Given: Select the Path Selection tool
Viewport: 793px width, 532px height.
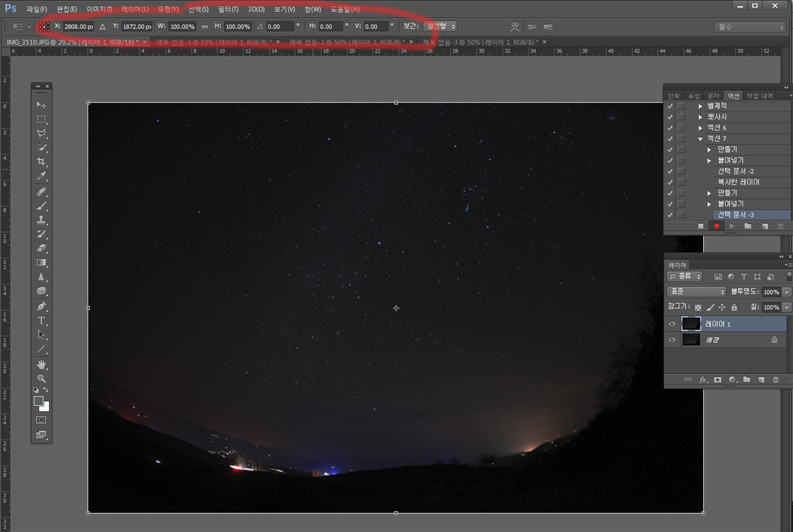Looking at the screenshot, I should point(42,334).
